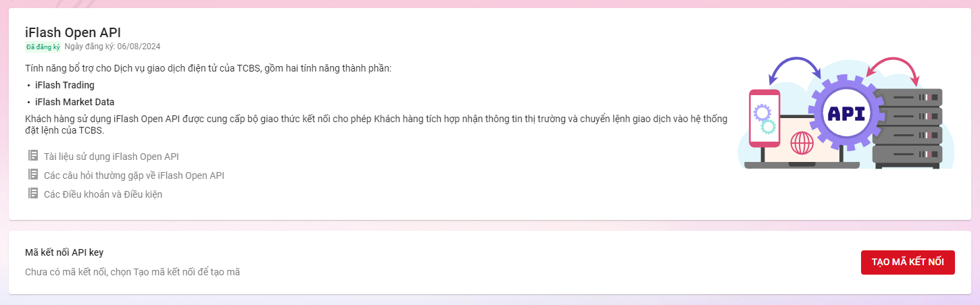Viewport: 980px width, 305px height.
Task: Click the Ngày đăng ký date text
Action: [112, 47]
